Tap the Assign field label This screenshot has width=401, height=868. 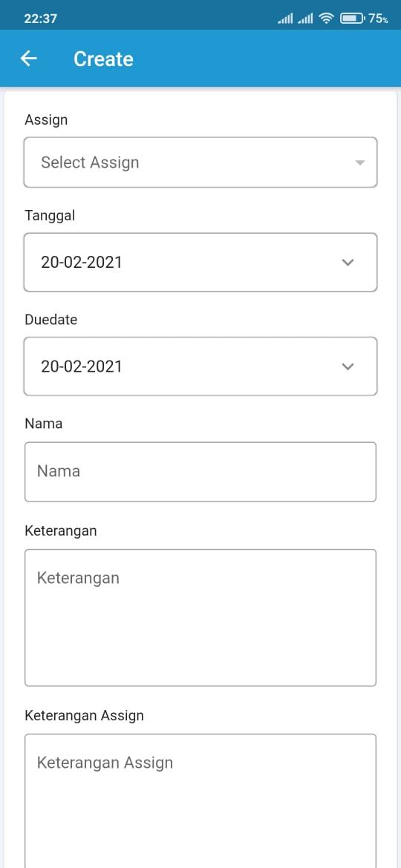click(46, 119)
